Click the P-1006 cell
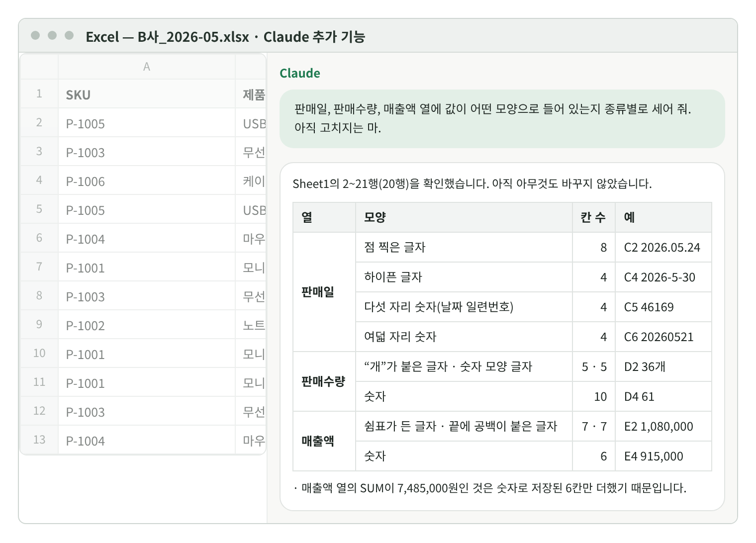 coord(146,181)
